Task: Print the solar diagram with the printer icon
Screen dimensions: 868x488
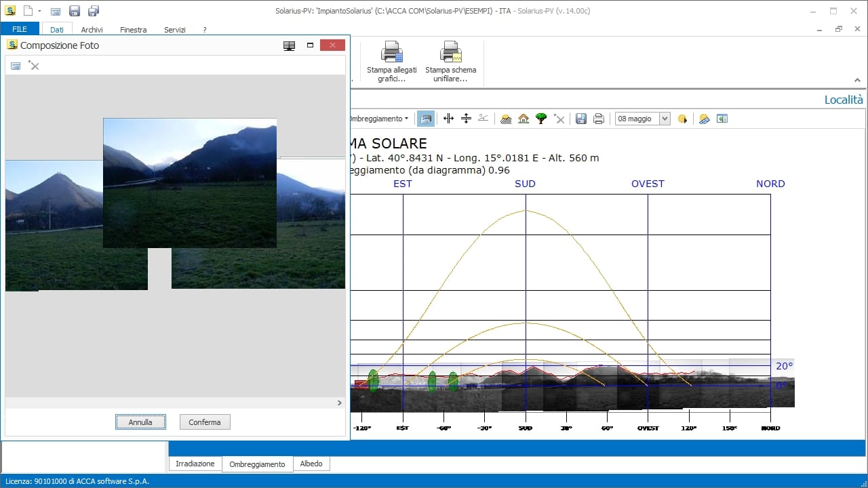Action: [x=598, y=119]
